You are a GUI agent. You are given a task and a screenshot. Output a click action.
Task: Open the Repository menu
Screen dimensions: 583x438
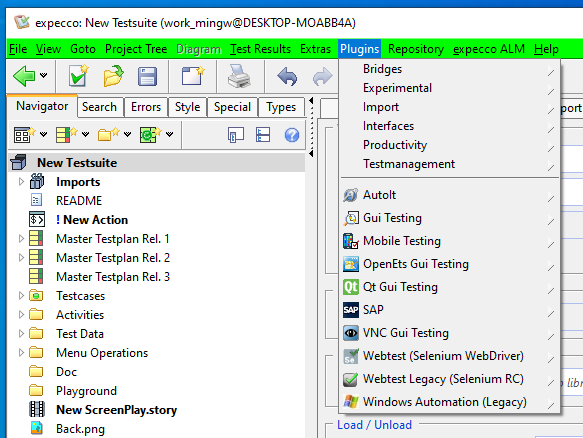[x=416, y=49]
